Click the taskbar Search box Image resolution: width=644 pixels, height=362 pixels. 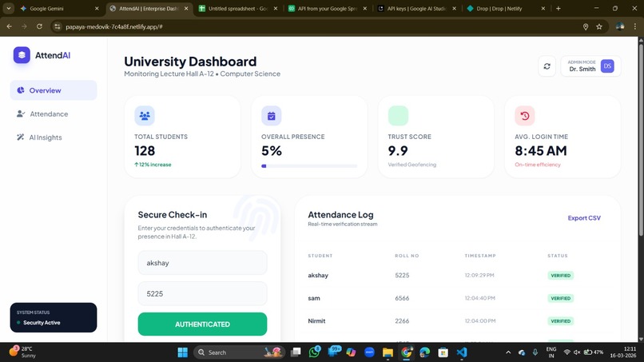click(238, 352)
